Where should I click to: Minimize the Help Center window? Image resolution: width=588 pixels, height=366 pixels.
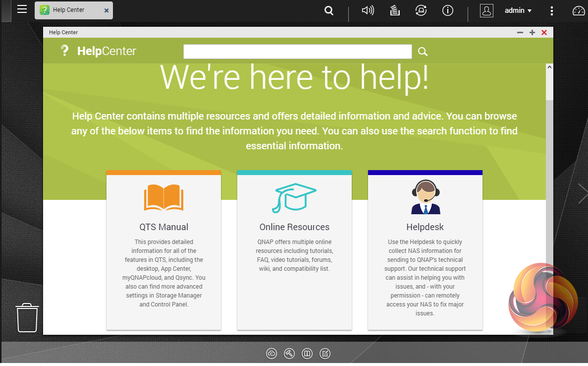[x=520, y=33]
